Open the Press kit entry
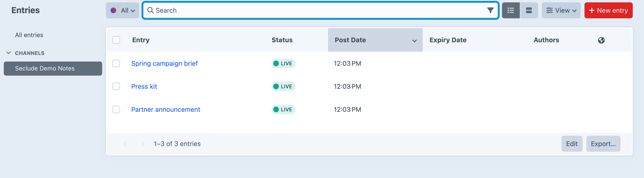The image size is (644, 178). (144, 86)
